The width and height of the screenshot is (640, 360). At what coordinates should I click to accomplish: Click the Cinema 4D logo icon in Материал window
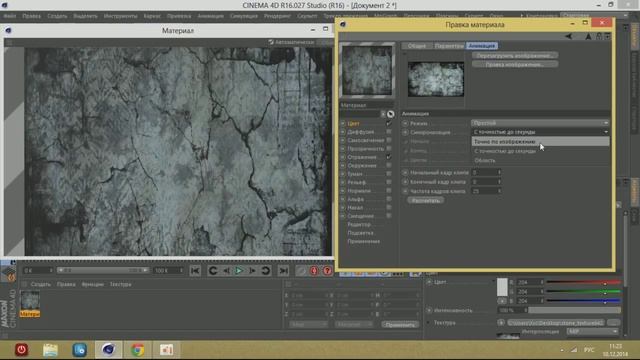(x=8, y=30)
